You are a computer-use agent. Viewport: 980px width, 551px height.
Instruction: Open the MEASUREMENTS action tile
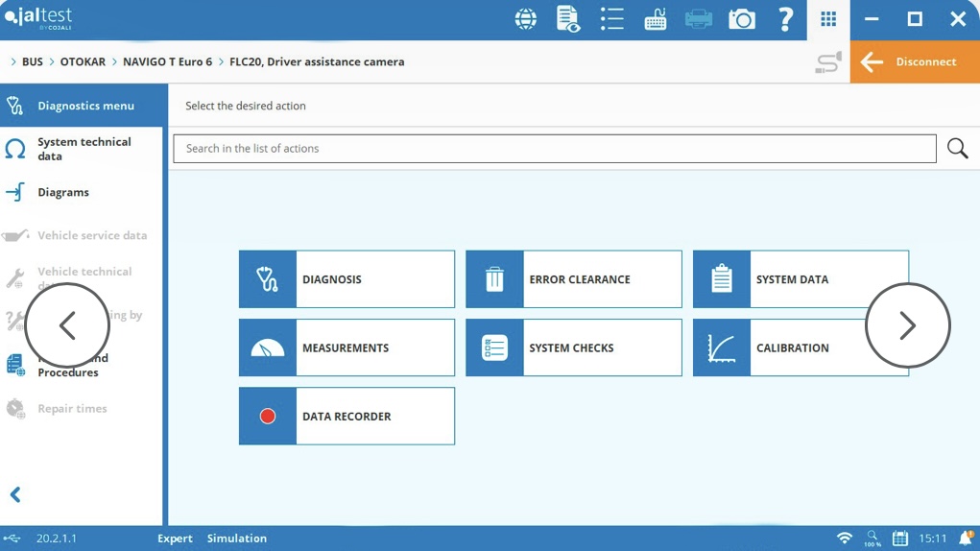[347, 347]
